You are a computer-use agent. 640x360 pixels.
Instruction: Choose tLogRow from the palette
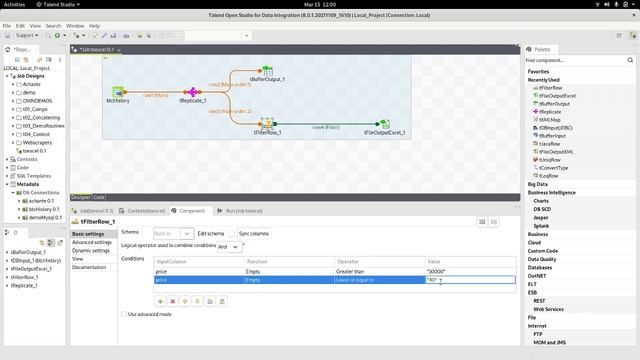pyautogui.click(x=548, y=176)
